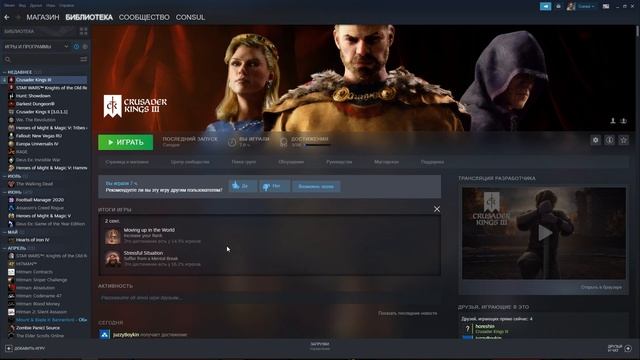The image size is (640, 360).
Task: Open the CONSUL profile tab
Action: pos(190,17)
